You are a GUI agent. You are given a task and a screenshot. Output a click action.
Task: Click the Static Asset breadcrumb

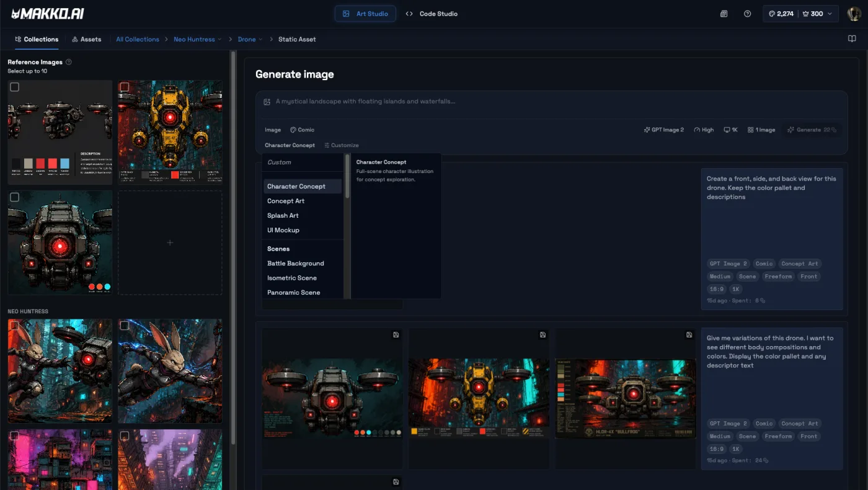coord(297,39)
